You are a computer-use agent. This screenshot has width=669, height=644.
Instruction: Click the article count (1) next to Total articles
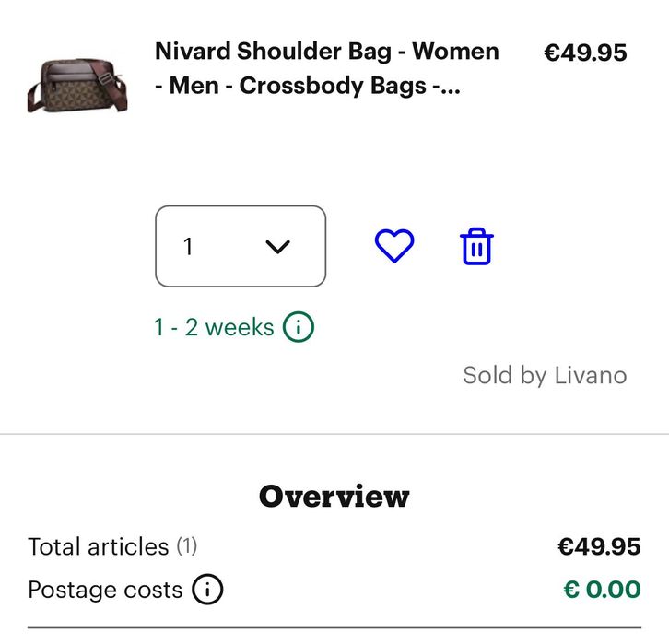click(x=187, y=546)
